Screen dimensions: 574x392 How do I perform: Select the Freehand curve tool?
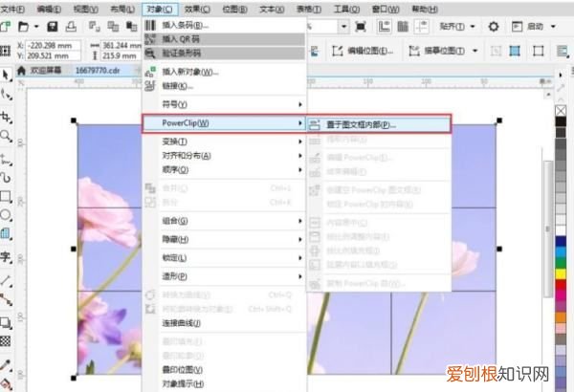6,160
